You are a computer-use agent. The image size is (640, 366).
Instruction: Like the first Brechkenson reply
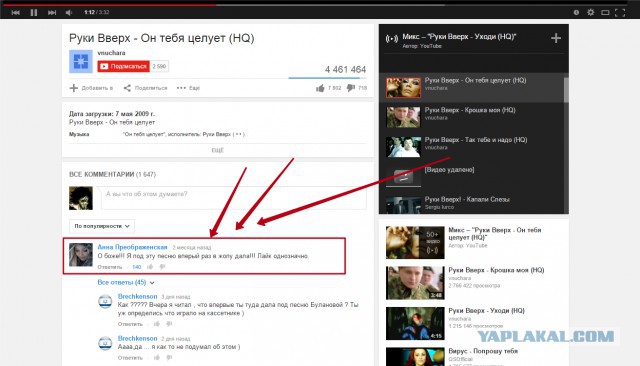(157, 324)
